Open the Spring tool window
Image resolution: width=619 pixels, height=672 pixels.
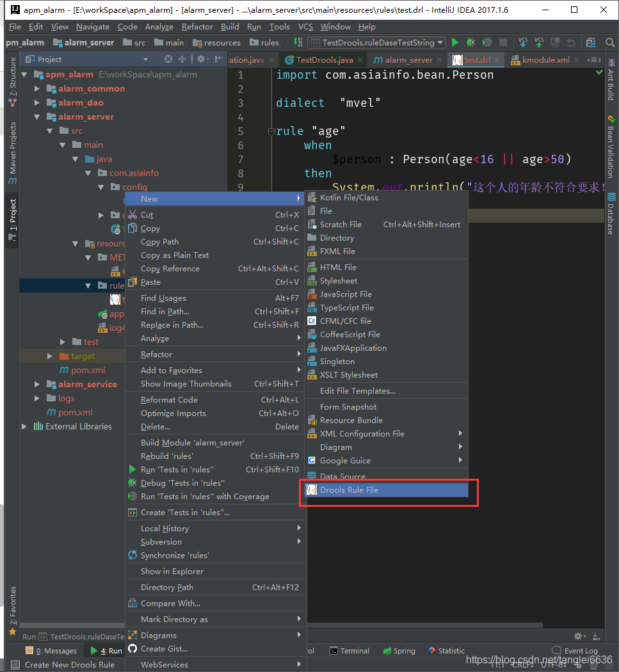tap(399, 651)
